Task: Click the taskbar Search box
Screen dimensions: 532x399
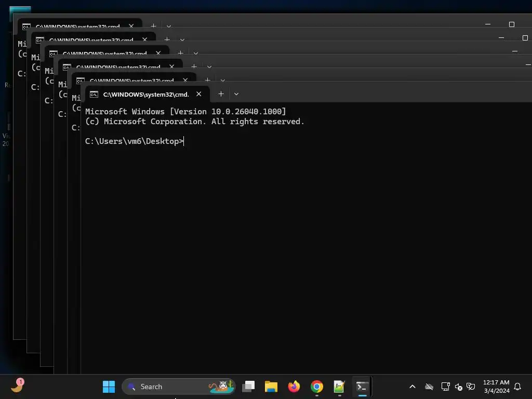Action: 179,387
